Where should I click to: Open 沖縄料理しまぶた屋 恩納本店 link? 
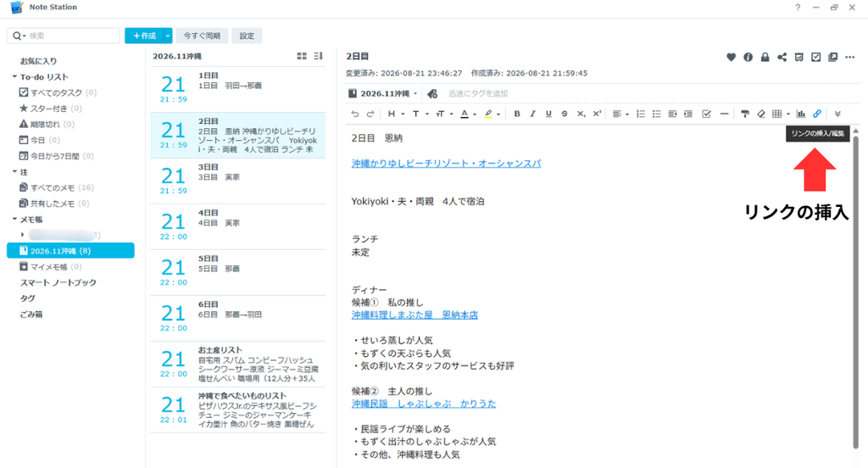415,315
